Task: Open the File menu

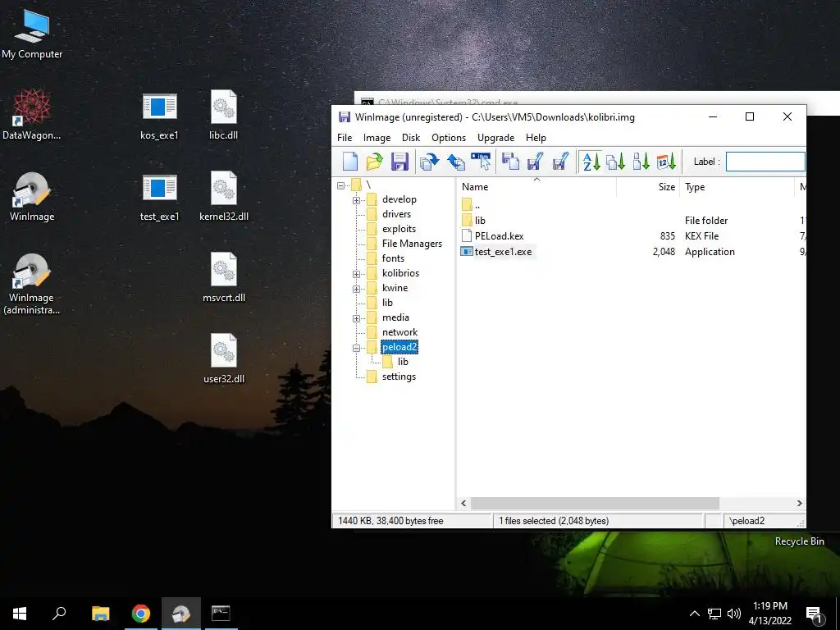Action: (x=345, y=138)
